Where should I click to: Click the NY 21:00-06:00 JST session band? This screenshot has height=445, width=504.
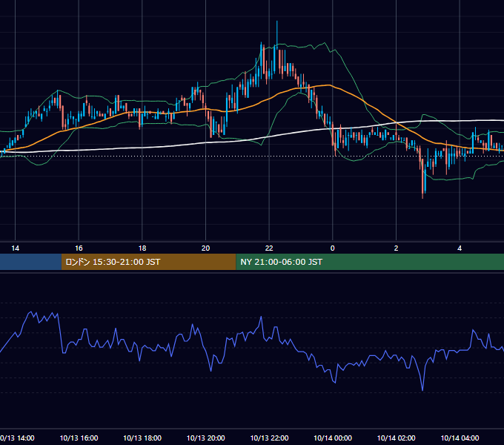tap(370, 262)
